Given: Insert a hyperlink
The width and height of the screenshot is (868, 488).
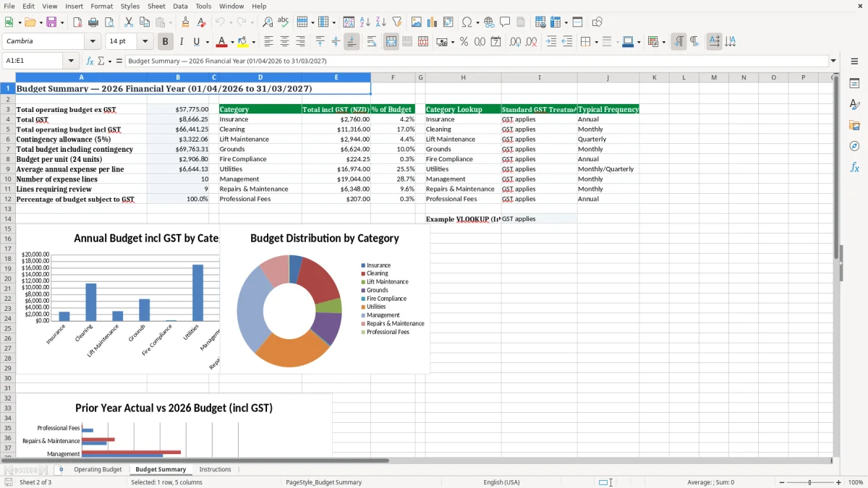Looking at the screenshot, I should point(489,22).
